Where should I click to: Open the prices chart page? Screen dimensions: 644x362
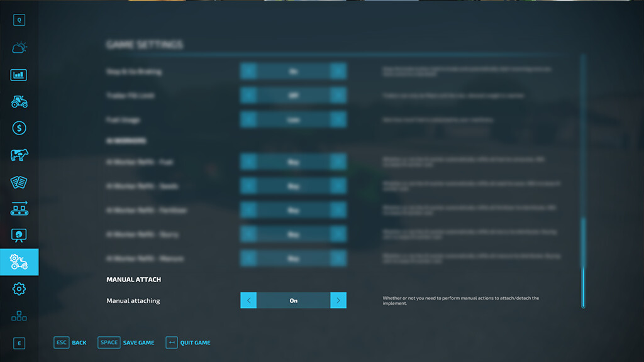19,75
